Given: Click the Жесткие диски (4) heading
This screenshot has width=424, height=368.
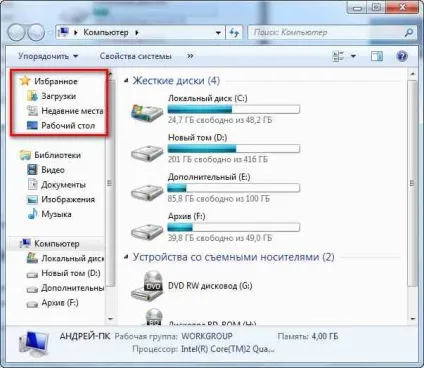Looking at the screenshot, I should coord(176,81).
